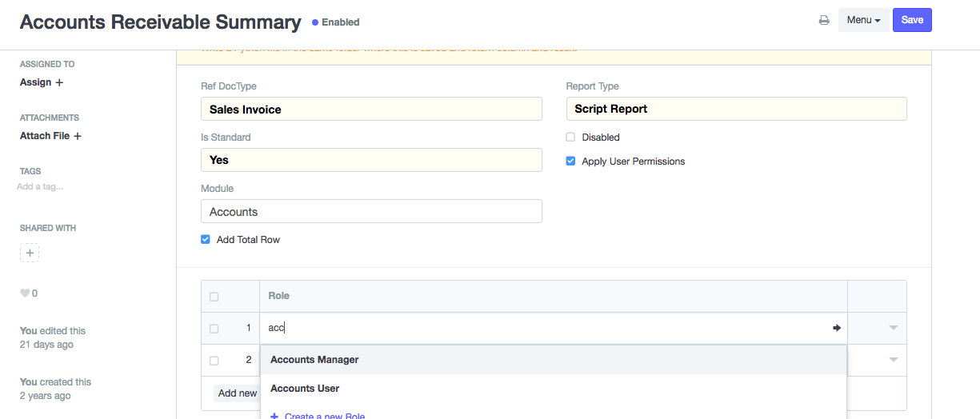The width and height of the screenshot is (980, 419).
Task: Select Accounts Manager from suggestions
Action: (314, 360)
